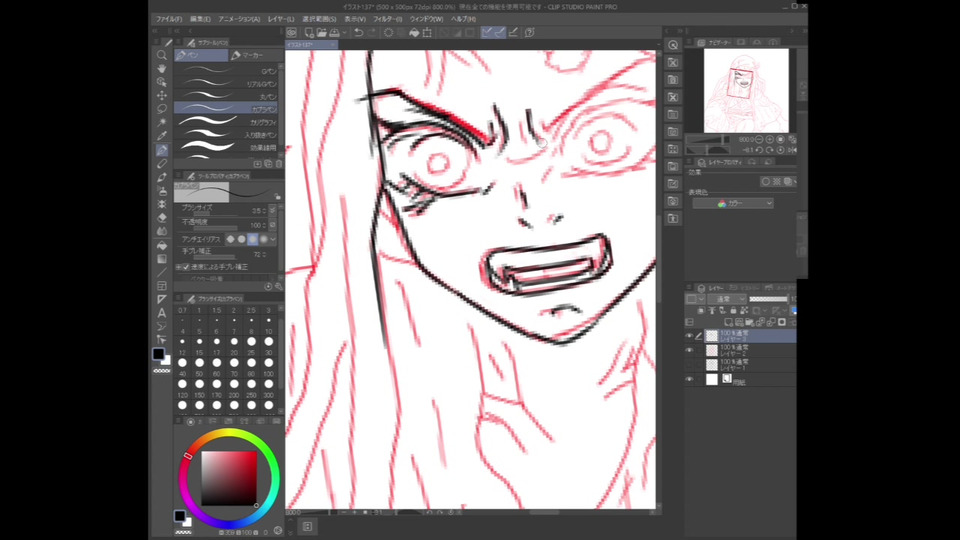This screenshot has width=960, height=540.
Task: Select the リアルGペン sub tool
Action: (226, 84)
